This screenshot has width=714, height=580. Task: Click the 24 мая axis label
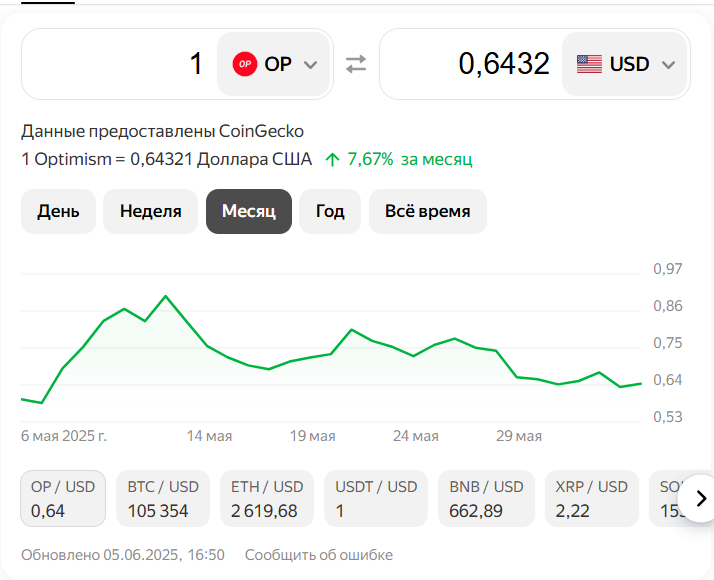click(x=416, y=436)
